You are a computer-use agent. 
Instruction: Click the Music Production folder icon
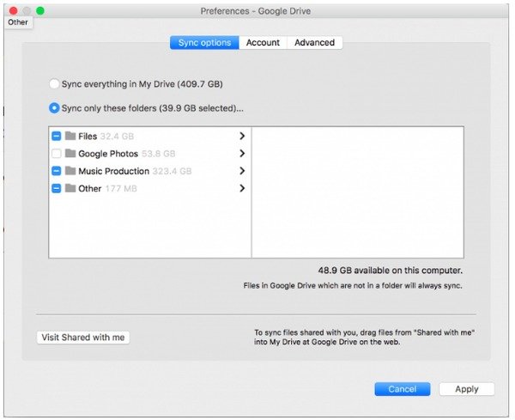point(70,171)
